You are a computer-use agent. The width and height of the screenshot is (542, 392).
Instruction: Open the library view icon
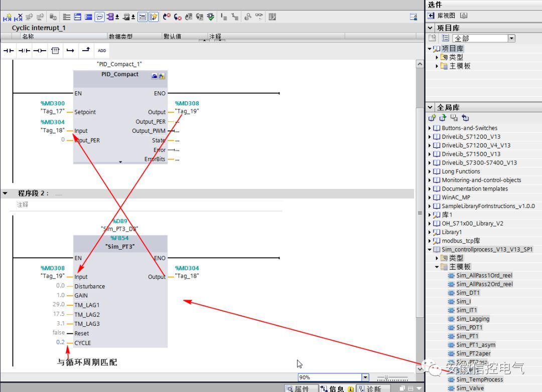point(464,16)
